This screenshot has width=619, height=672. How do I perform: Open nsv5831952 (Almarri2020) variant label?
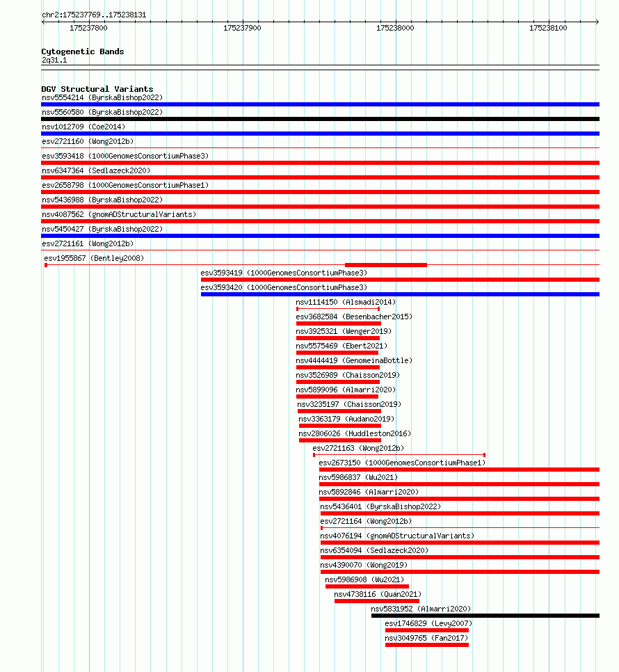pos(421,609)
